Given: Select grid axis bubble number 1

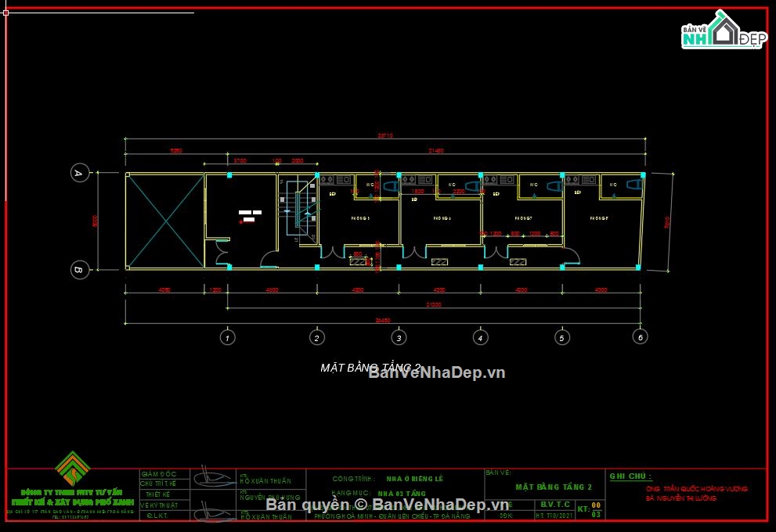Looking at the screenshot, I should click(227, 338).
